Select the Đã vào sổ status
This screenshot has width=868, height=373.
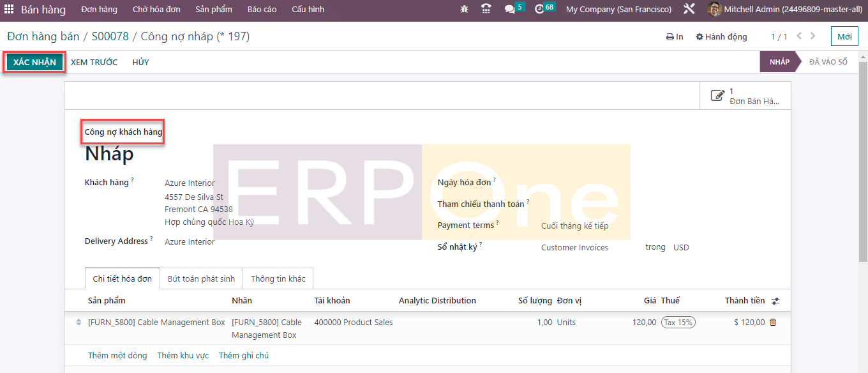tap(828, 62)
